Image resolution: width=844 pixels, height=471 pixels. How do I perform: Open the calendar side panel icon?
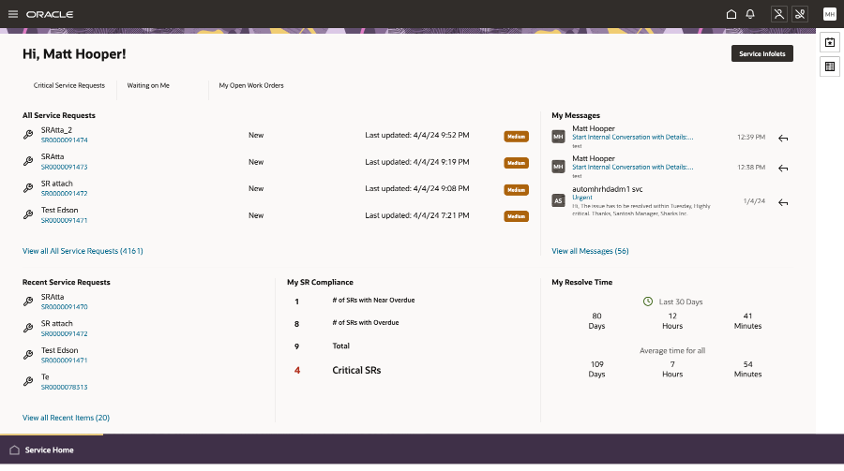[829, 43]
